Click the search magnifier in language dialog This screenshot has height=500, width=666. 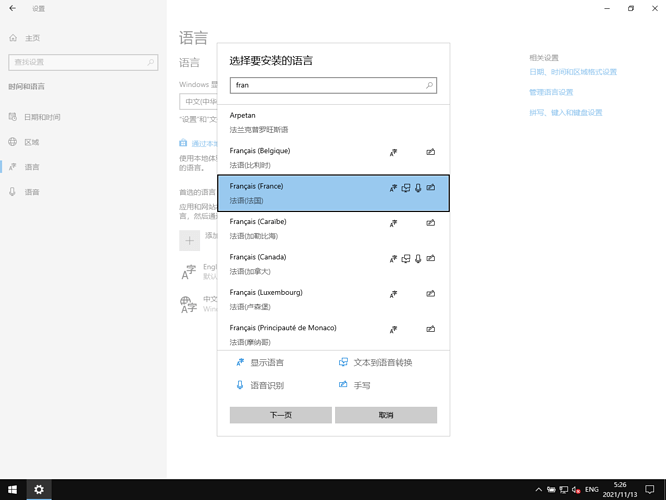coord(430,86)
